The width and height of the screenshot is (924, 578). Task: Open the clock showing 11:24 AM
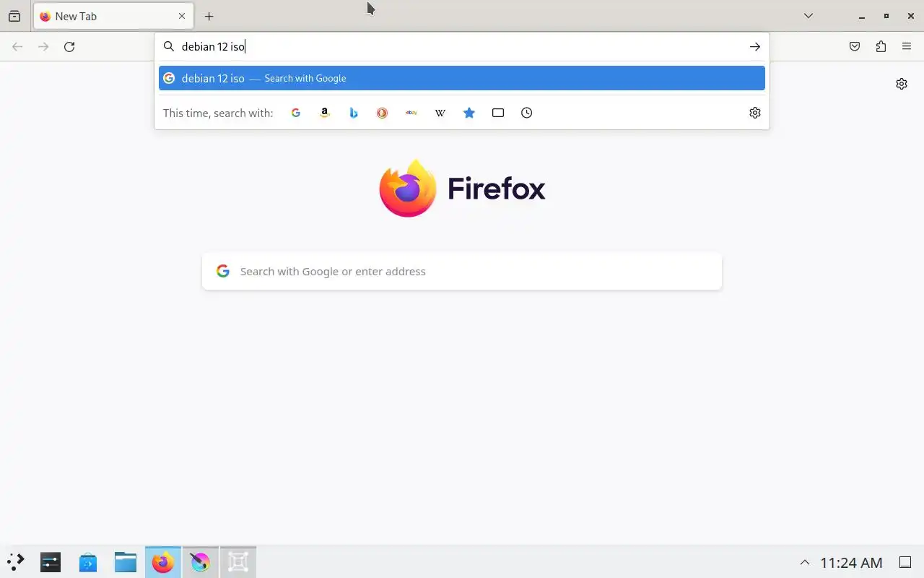852,562
